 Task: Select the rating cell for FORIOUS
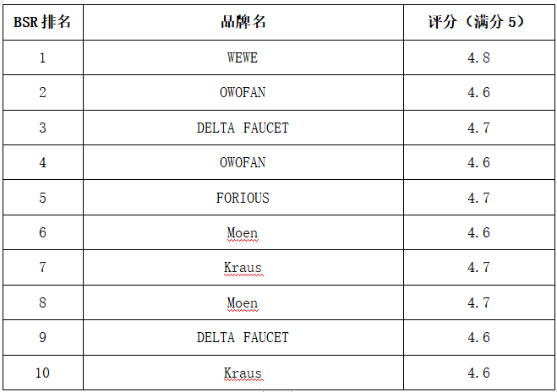[x=478, y=198]
